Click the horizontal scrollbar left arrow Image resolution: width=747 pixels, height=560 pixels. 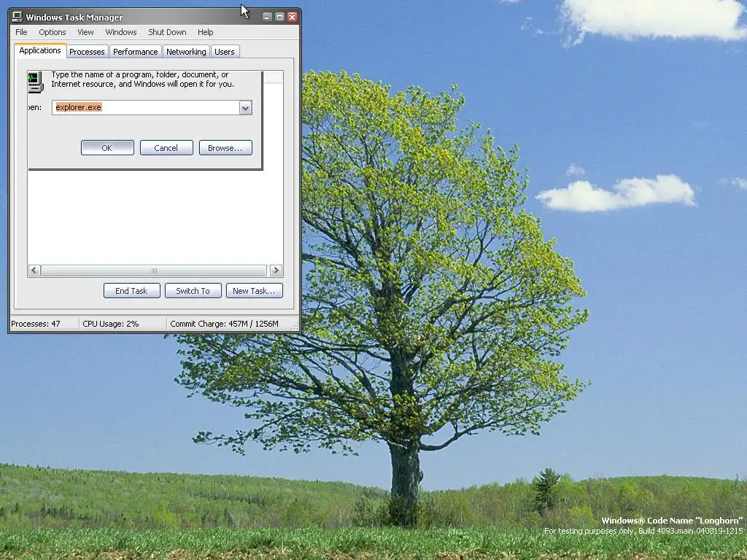(34, 271)
